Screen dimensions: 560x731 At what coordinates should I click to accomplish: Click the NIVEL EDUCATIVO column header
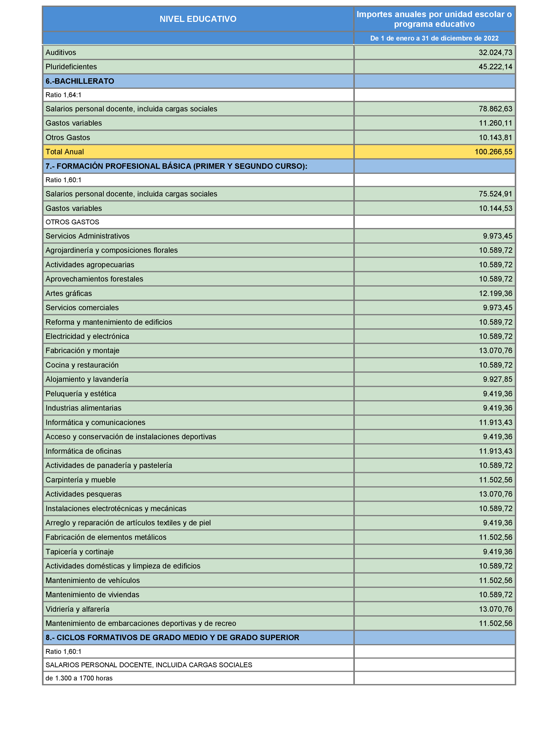198,19
